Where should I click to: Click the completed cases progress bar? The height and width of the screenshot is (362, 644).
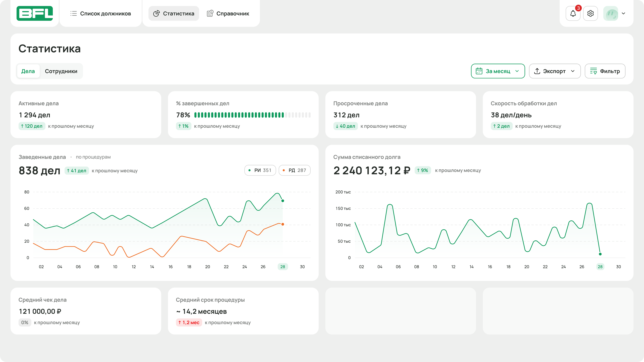click(x=252, y=115)
